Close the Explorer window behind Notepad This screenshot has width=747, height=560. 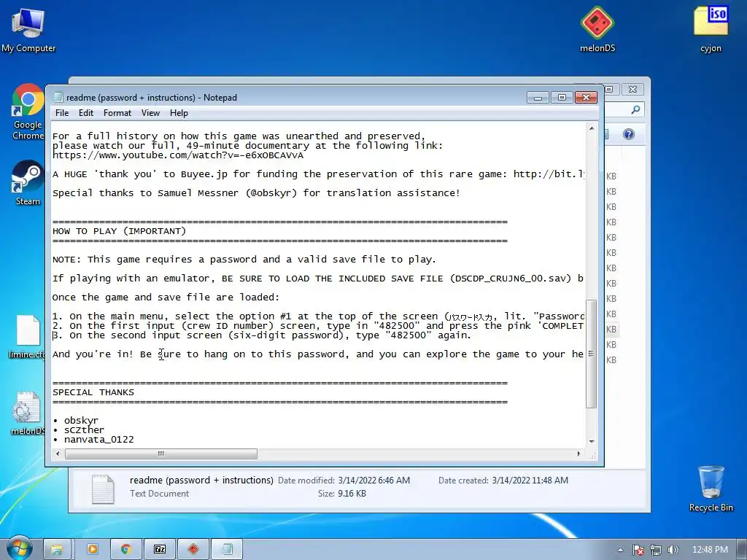[632, 90]
